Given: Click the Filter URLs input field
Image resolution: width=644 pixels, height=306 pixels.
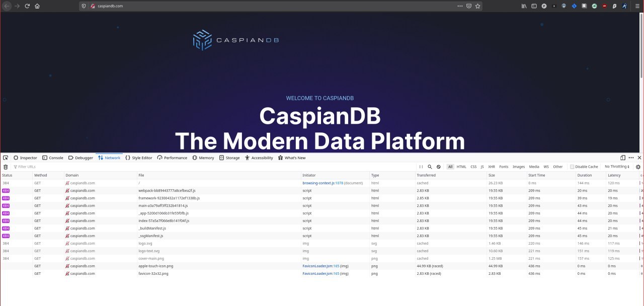Looking at the screenshot, I should tap(214, 167).
